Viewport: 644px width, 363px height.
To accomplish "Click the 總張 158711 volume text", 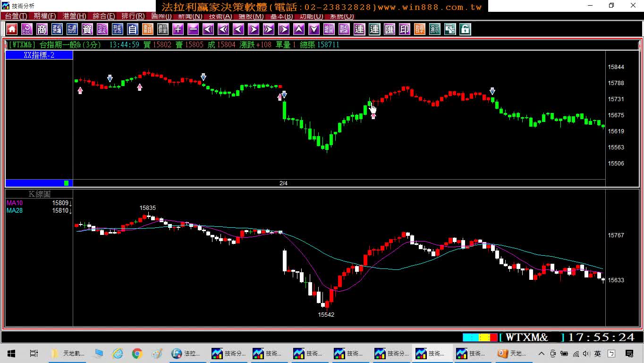I will (320, 44).
